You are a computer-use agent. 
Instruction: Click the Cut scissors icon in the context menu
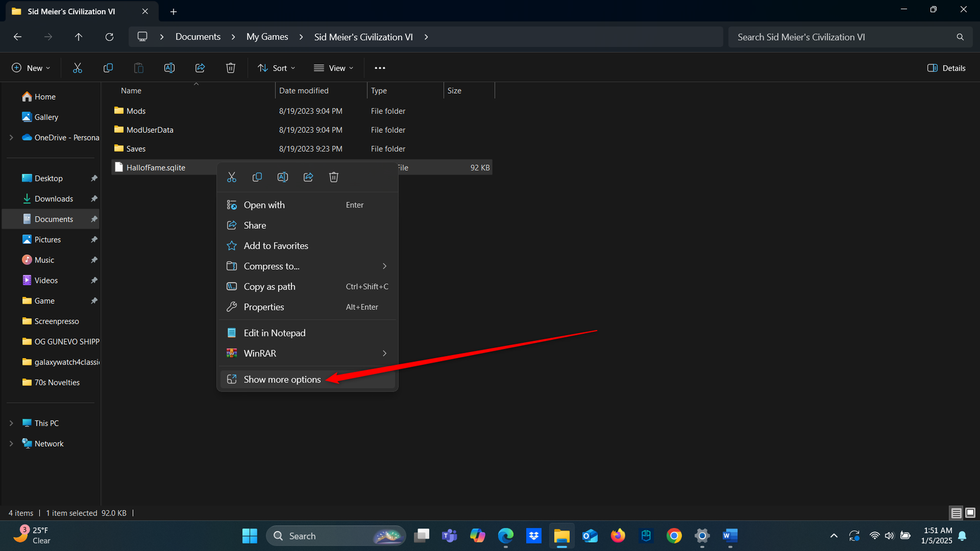click(x=232, y=177)
